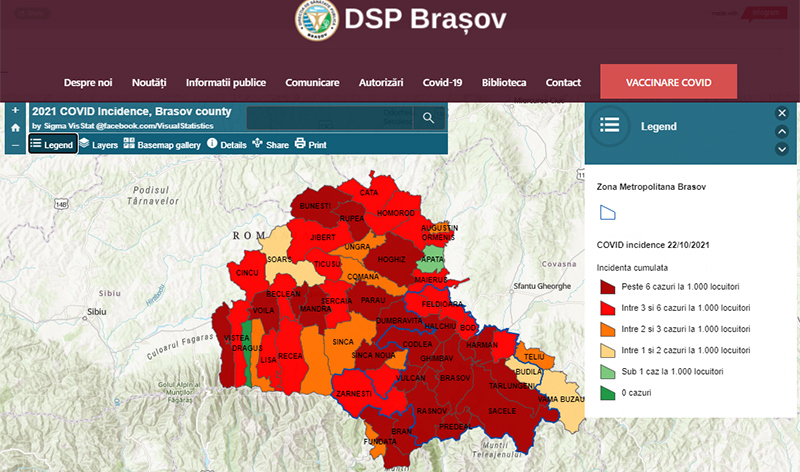Image resolution: width=800 pixels, height=472 pixels.
Task: Open the Share option
Action: tap(270, 145)
